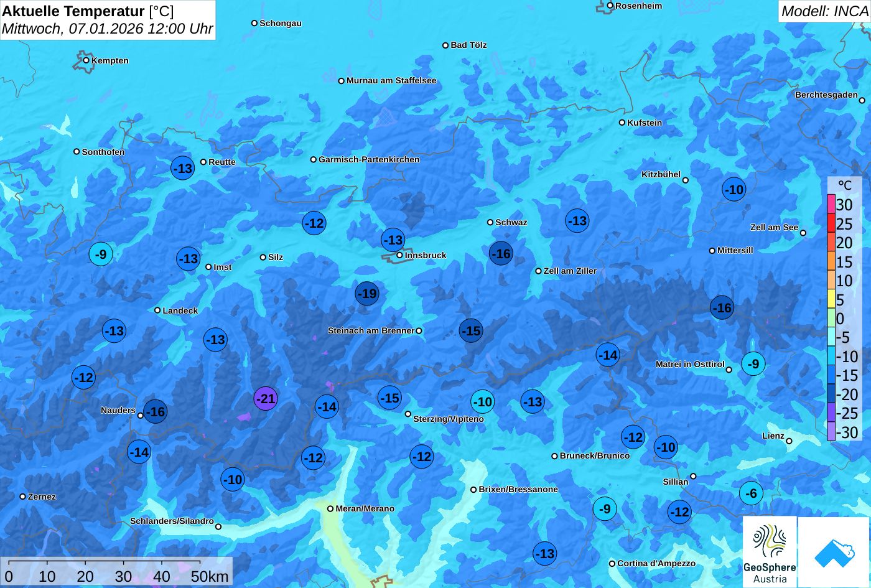Screen dimensions: 871x588
Task: Click the '50km' scale bar label
Action: click(x=210, y=576)
